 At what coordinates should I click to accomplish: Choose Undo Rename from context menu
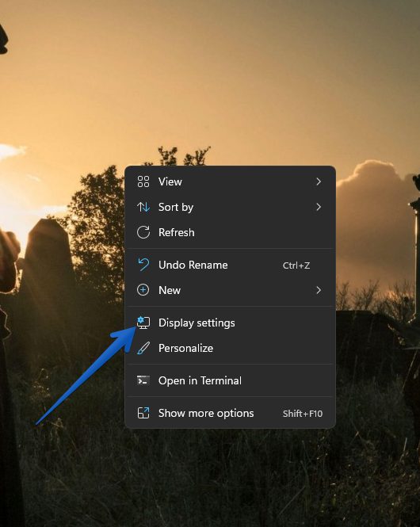230,265
